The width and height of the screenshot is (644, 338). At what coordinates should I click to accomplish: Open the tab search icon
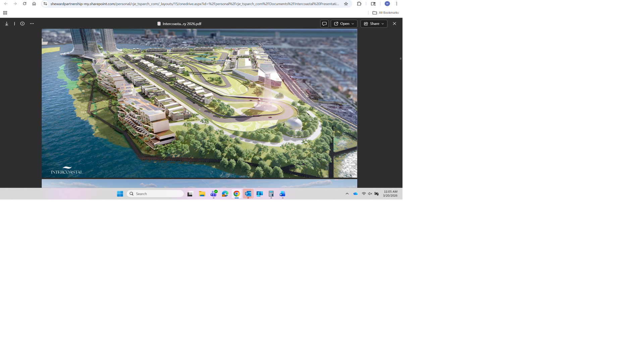click(x=373, y=4)
